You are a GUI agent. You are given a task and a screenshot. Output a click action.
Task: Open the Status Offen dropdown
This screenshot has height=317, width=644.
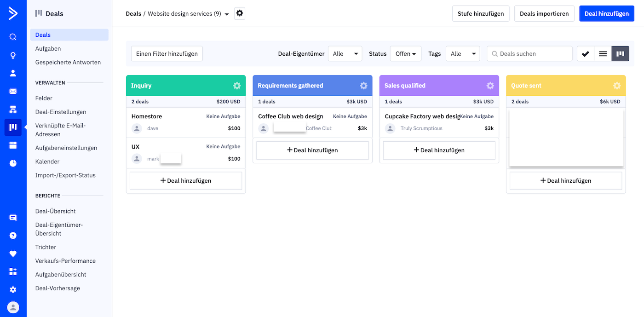[406, 54]
